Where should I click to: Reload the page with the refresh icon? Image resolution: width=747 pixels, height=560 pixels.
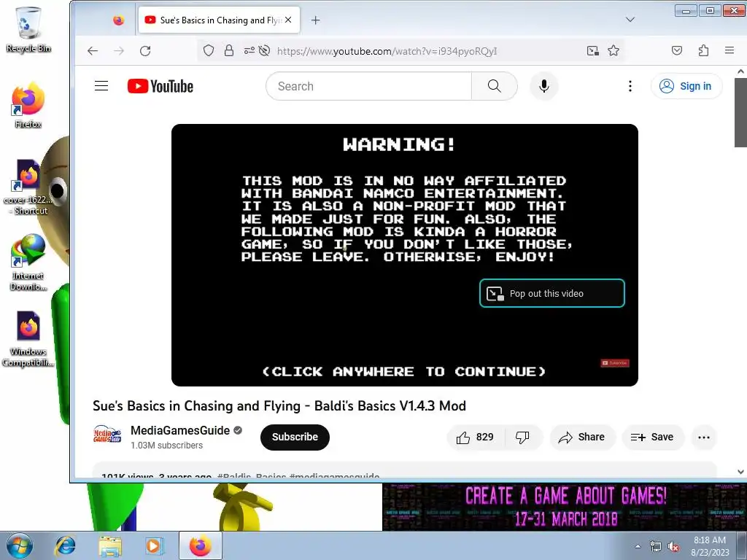pos(145,51)
